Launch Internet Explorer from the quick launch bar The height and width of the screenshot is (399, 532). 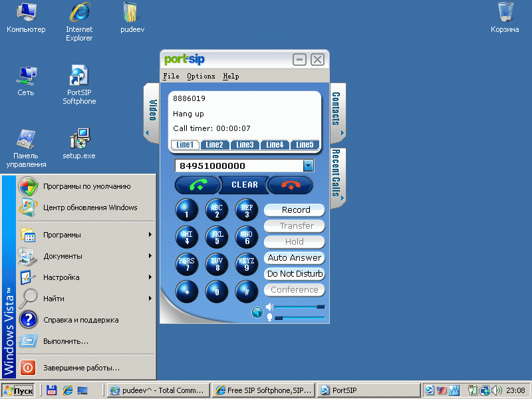[68, 390]
